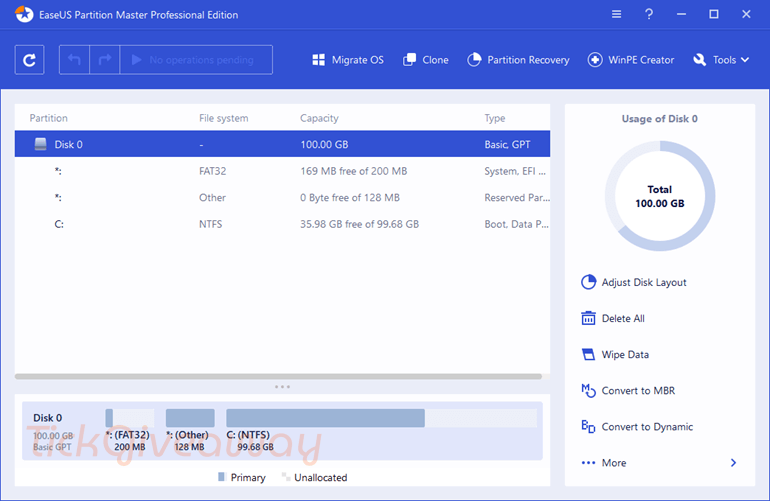Click the Type column header
770x501 pixels.
pyautogui.click(x=495, y=118)
